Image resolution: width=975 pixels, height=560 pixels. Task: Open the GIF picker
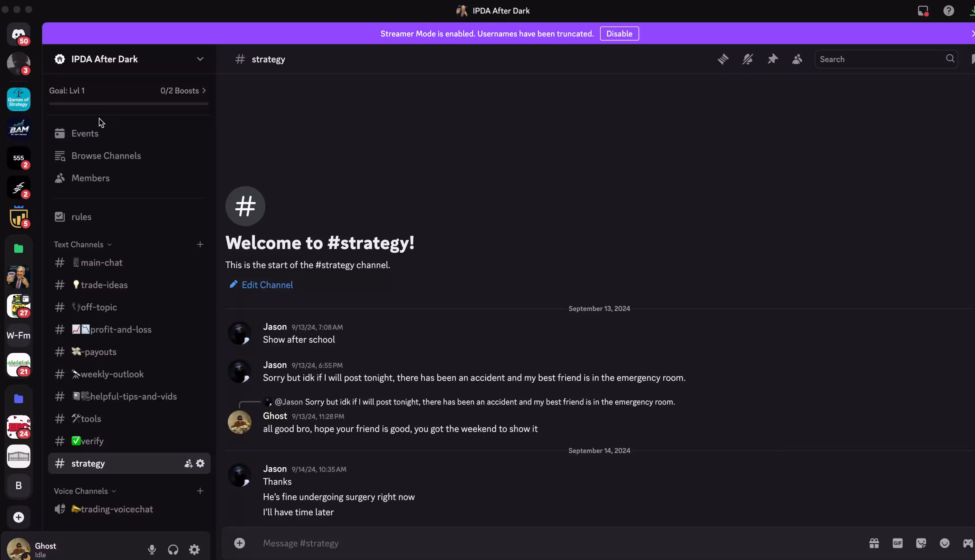pos(898,543)
